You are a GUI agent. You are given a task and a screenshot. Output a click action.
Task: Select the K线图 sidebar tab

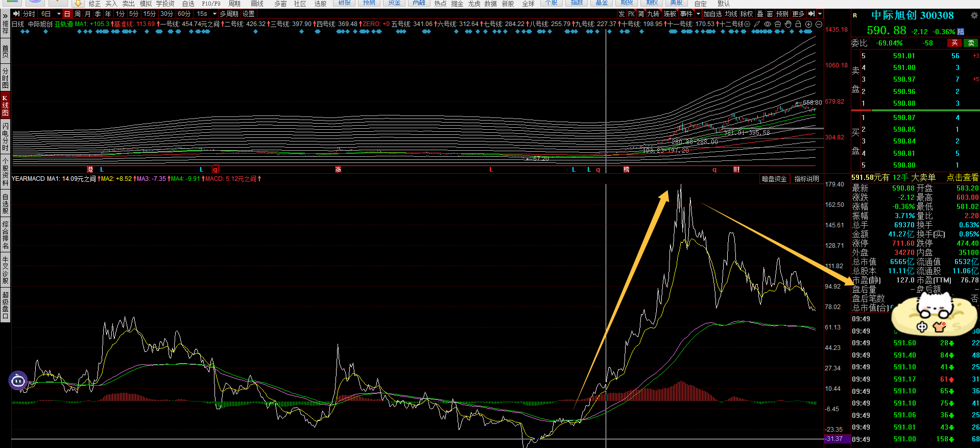(5, 105)
